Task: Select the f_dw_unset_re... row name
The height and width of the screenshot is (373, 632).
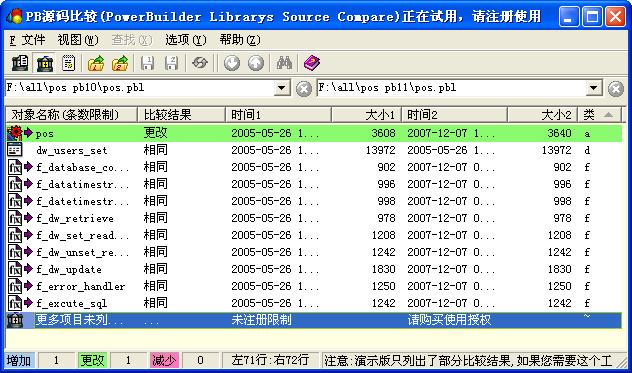Action: pyautogui.click(x=82, y=252)
